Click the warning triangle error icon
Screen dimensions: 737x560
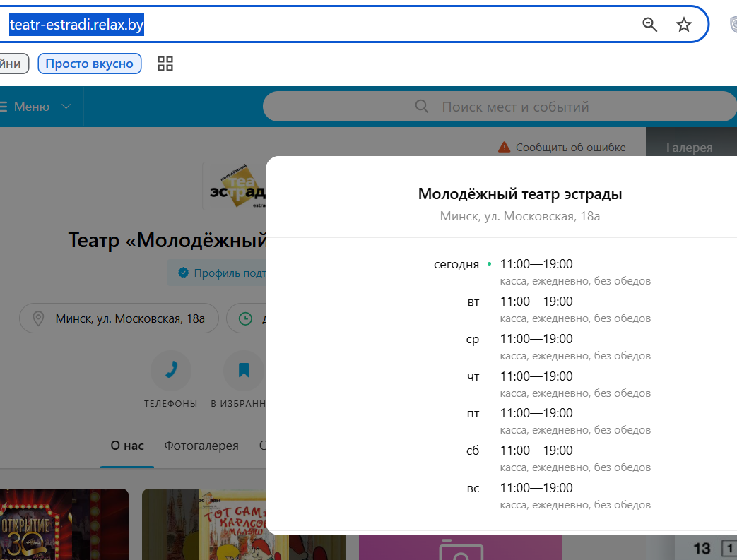pos(504,147)
